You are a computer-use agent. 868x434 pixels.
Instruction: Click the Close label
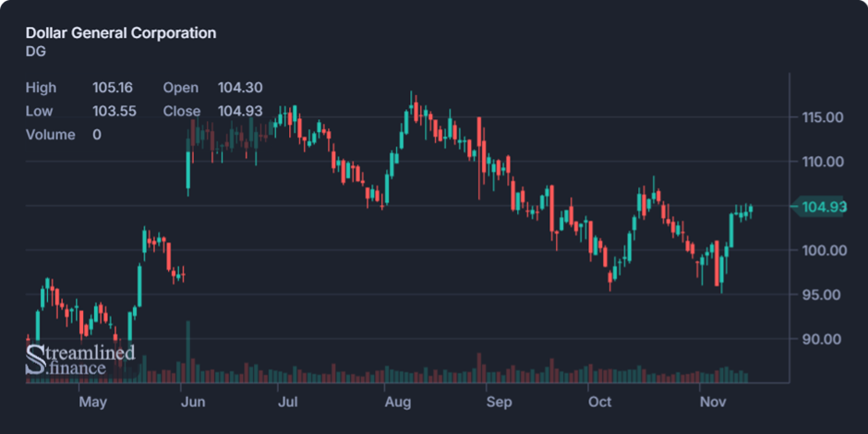(x=182, y=111)
